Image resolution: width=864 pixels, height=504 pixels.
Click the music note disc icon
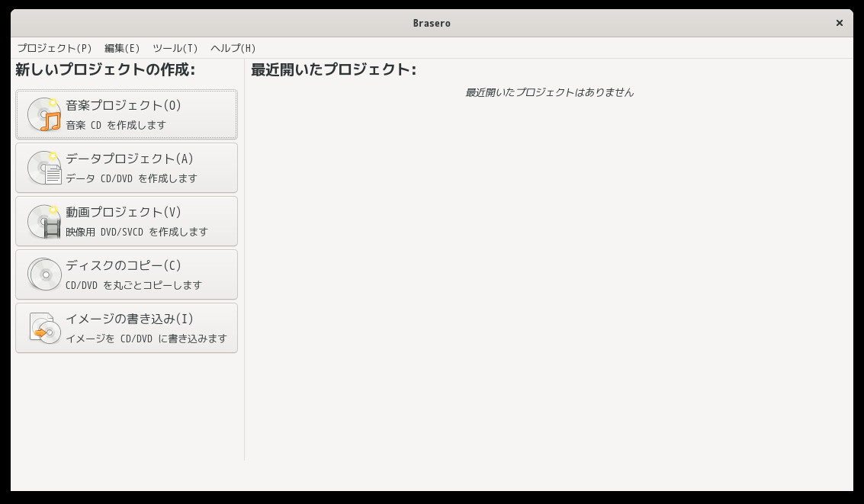[x=44, y=114]
